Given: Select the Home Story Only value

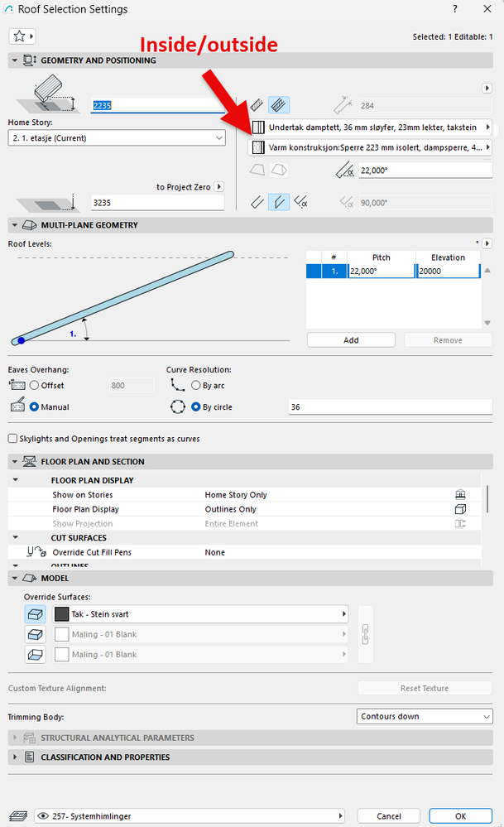Looking at the screenshot, I should pyautogui.click(x=236, y=495).
